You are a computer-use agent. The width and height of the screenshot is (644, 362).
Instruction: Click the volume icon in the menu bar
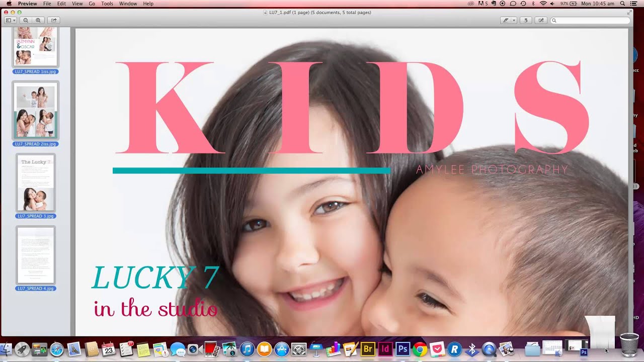(553, 4)
